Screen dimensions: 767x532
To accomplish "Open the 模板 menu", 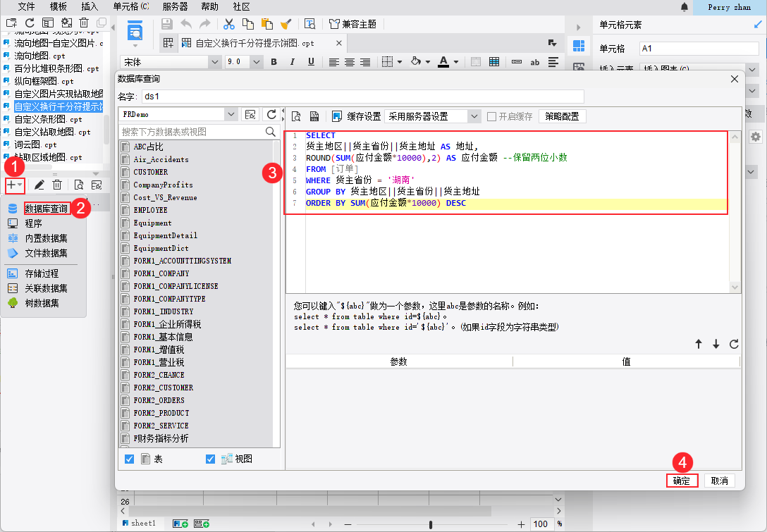I will [x=58, y=7].
